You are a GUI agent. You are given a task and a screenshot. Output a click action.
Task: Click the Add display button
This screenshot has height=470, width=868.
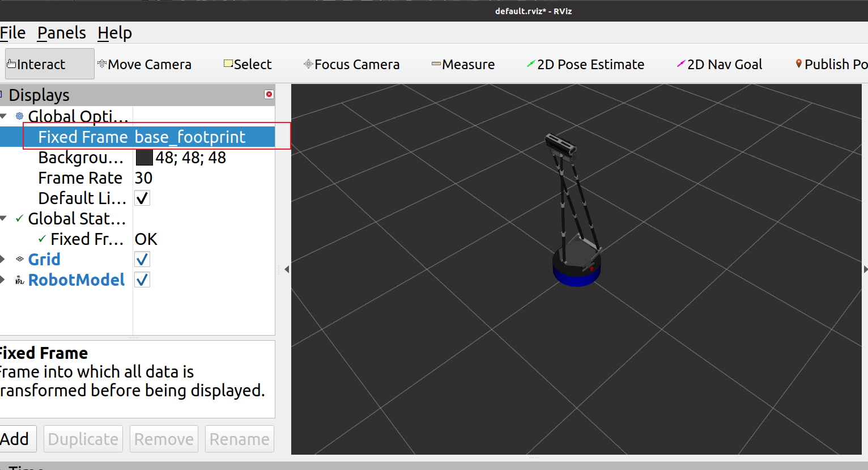(16, 439)
